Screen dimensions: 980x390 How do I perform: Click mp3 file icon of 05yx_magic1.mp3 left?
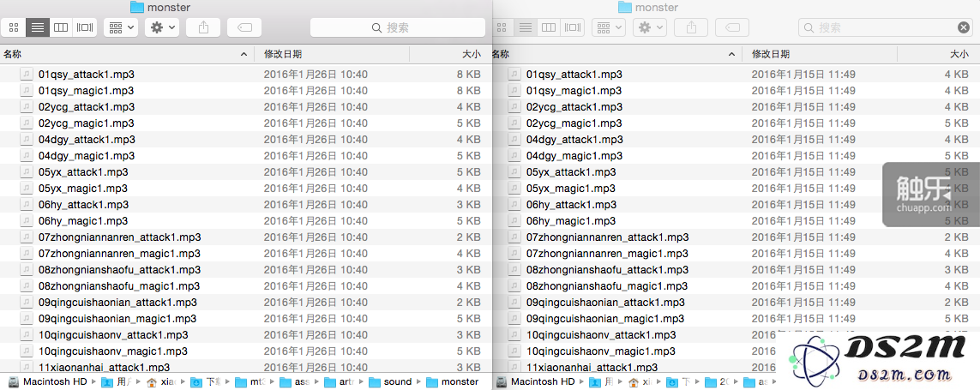point(27,188)
